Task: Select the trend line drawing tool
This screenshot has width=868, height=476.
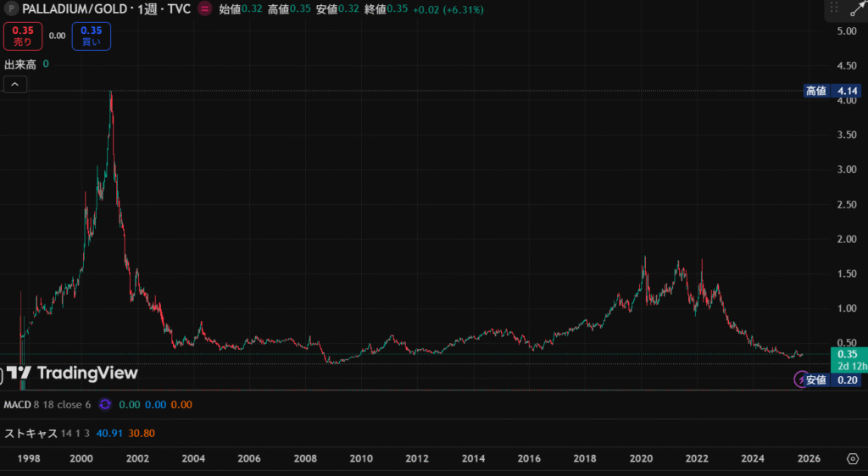Action: (x=854, y=8)
